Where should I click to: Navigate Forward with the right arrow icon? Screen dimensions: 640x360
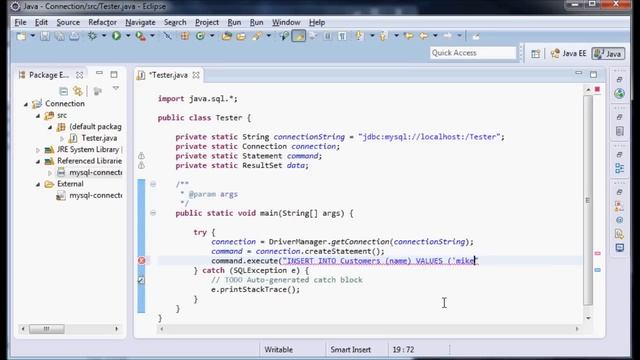pyautogui.click(x=448, y=36)
